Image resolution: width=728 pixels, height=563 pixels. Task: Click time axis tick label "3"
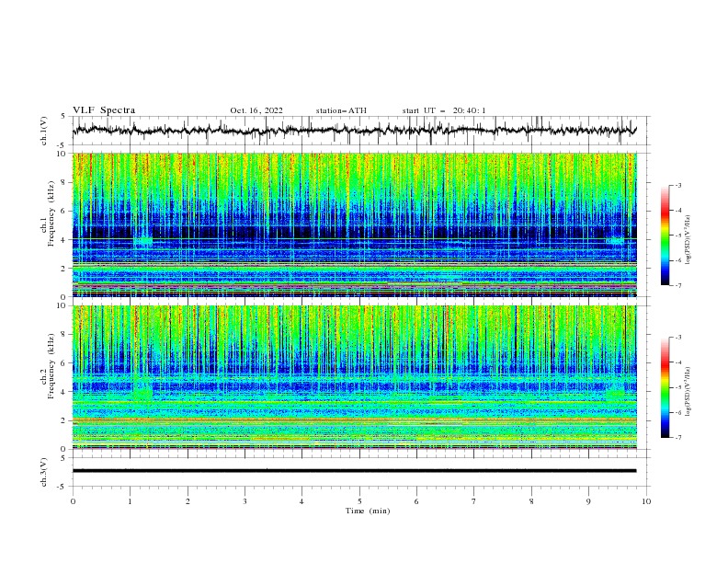pyautogui.click(x=245, y=501)
